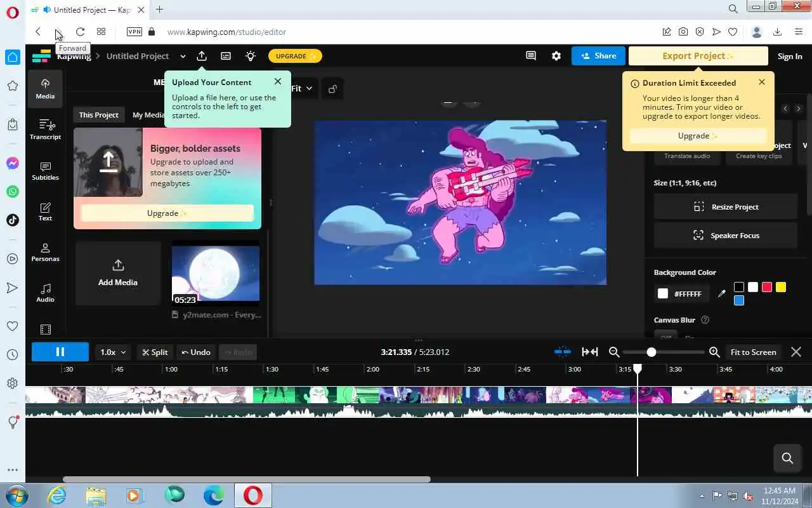Switch to My Media tab
The width and height of the screenshot is (812, 508).
[148, 115]
